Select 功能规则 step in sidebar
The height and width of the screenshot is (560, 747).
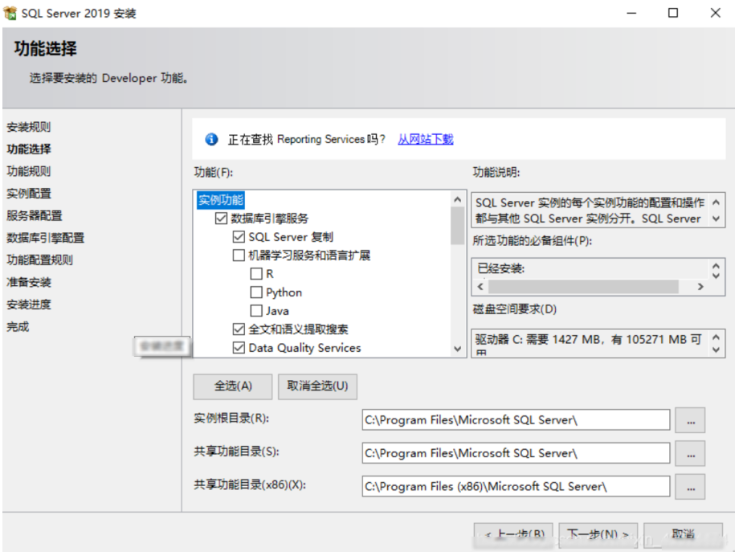pyautogui.click(x=29, y=171)
